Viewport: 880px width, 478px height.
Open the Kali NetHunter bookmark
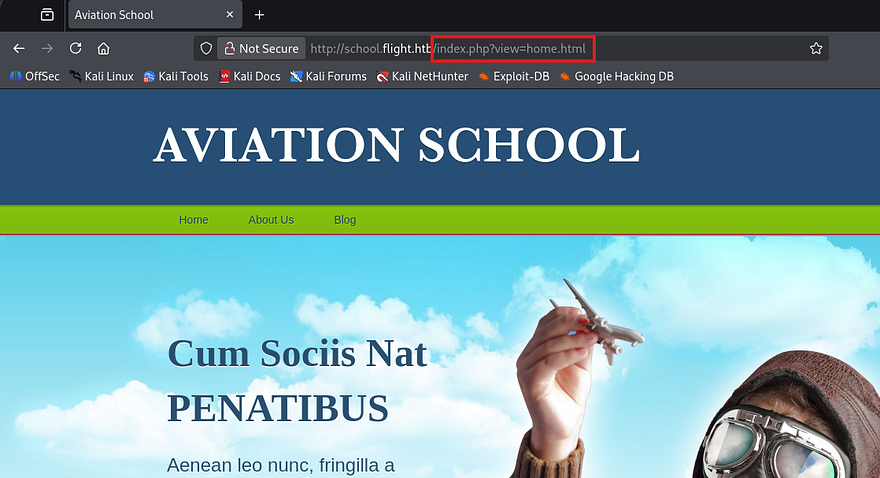click(422, 76)
